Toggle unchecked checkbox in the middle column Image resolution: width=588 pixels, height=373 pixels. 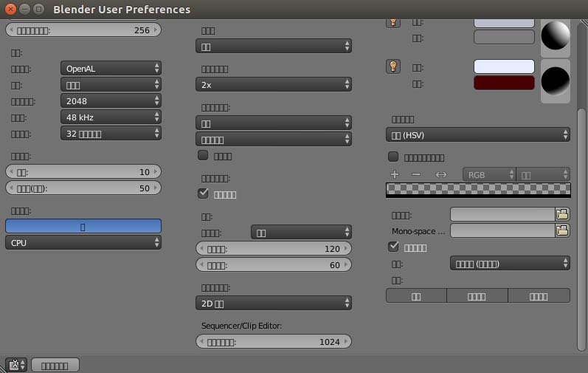tap(203, 155)
